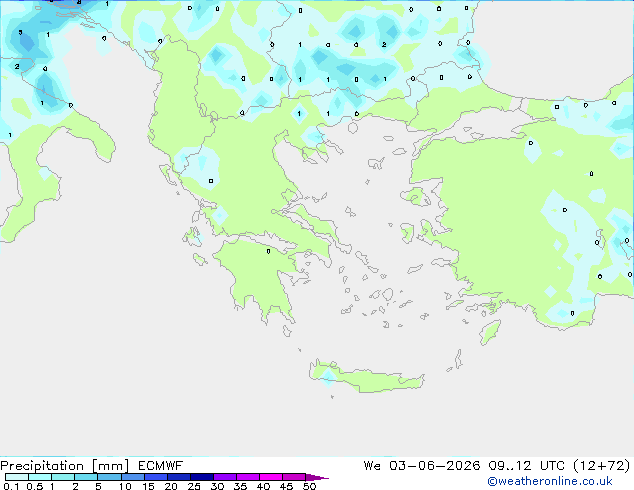Click the 10–15 mm blue legend swatch

(133, 477)
